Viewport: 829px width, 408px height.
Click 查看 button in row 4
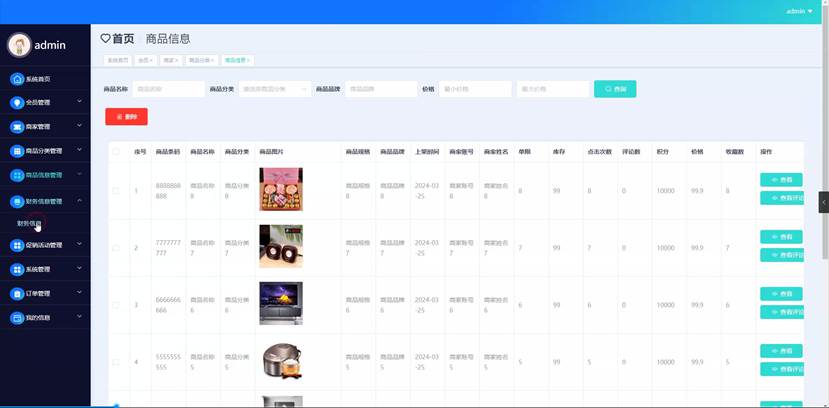pos(781,351)
